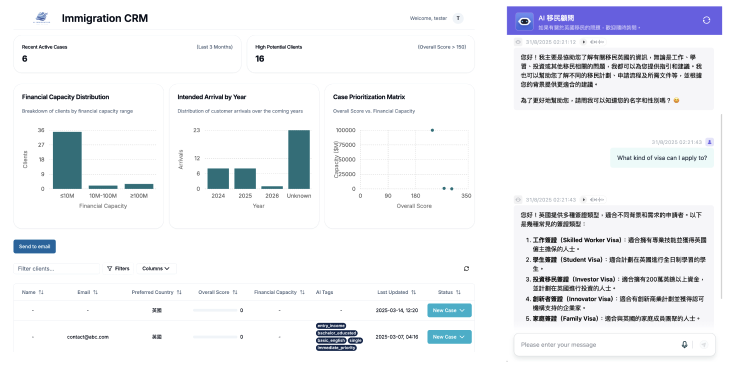Image resolution: width=732 pixels, height=382 pixels.
Task: Click the immediate_priority AI tag
Action: click(x=336, y=348)
